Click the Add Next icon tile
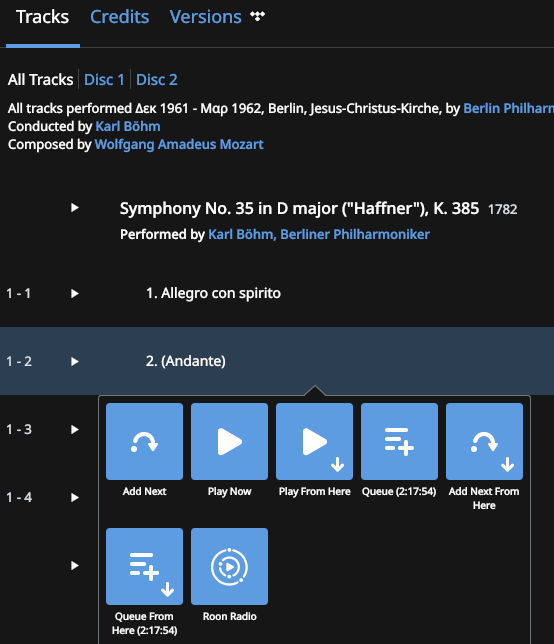The height and width of the screenshot is (644, 554). pos(144,441)
